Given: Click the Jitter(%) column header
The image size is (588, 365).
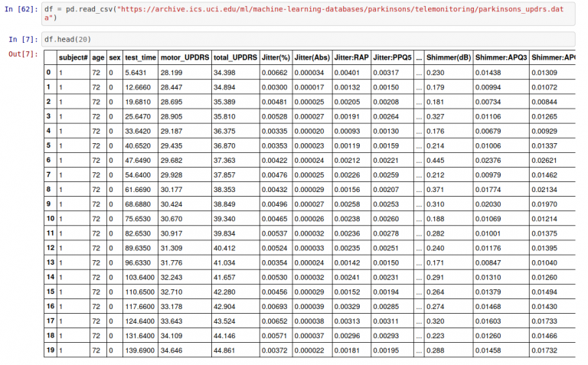Looking at the screenshot, I should tap(276, 57).
